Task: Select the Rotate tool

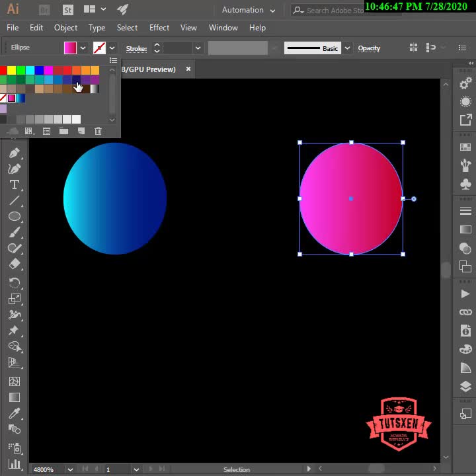Action: pyautogui.click(x=14, y=282)
